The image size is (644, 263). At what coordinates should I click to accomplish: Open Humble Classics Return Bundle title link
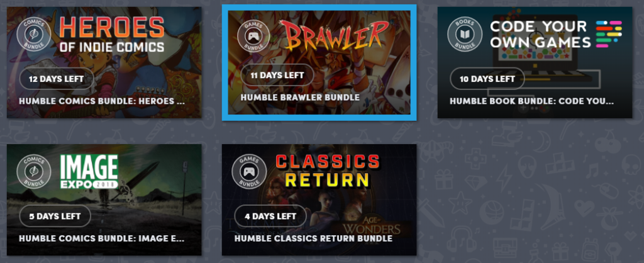[x=313, y=238]
